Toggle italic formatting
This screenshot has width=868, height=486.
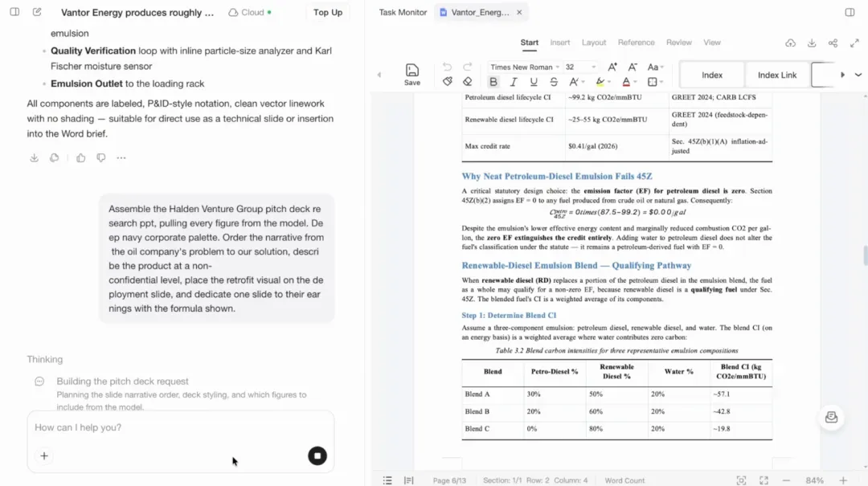(513, 82)
